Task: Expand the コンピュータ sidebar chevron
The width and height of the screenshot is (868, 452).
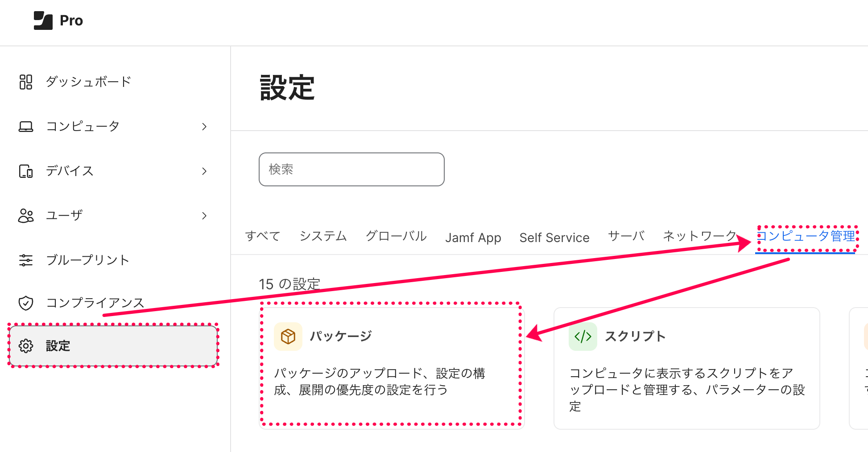Action: point(204,127)
